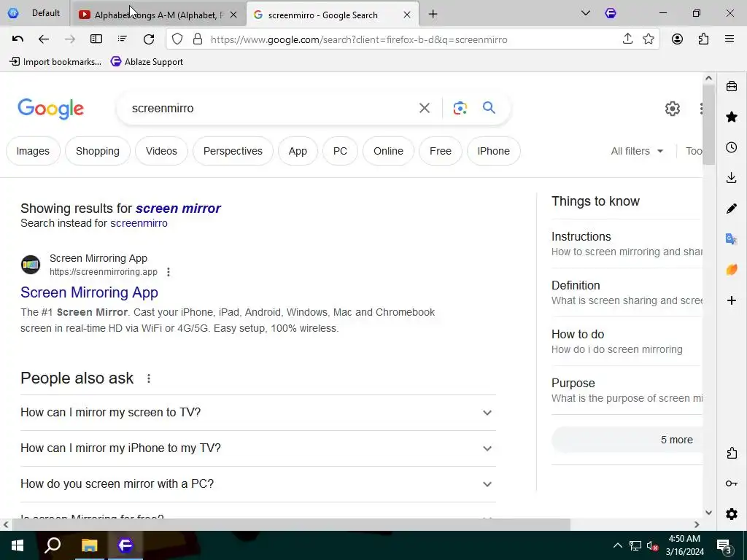The image size is (747, 560).
Task: Open the extensions puzzle icon in toolbar
Action: click(x=703, y=39)
